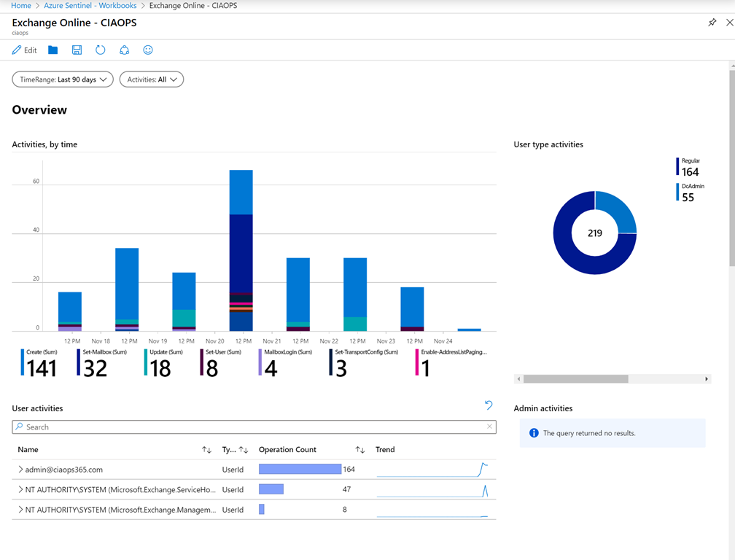Pin the workbook with the pin icon
This screenshot has height=560, width=735.
(x=712, y=23)
